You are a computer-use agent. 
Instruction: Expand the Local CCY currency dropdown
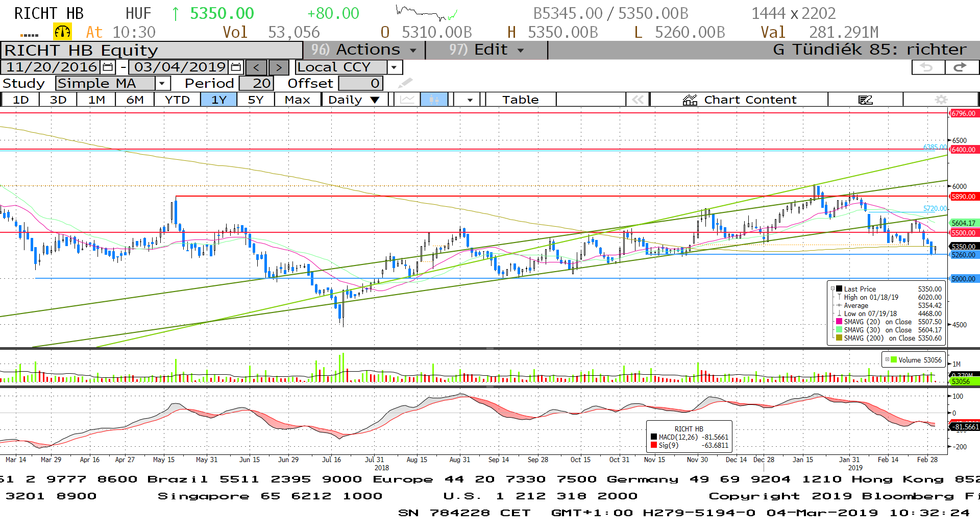click(x=394, y=67)
